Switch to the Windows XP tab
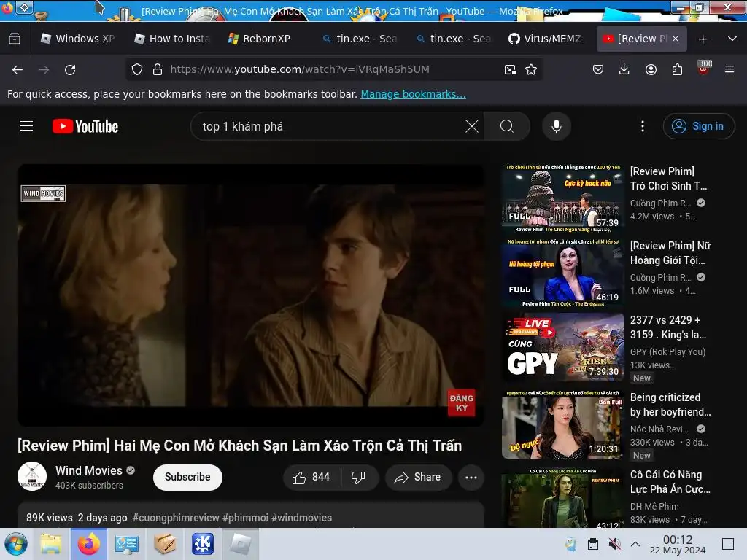Image resolution: width=747 pixels, height=560 pixels. point(79,39)
